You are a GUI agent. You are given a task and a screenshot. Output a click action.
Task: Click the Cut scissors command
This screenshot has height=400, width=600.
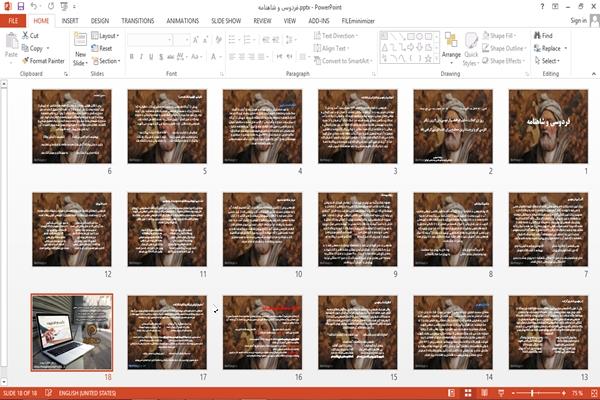pos(30,36)
